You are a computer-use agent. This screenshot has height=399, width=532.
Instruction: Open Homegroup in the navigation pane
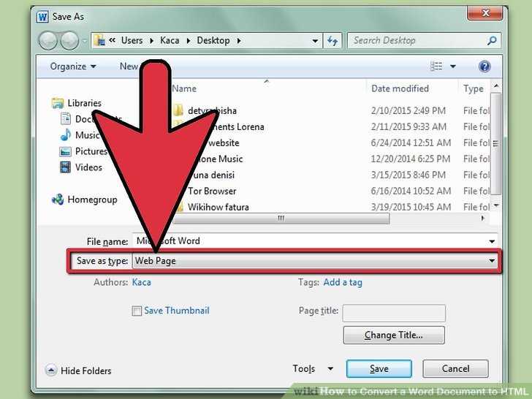coord(84,199)
